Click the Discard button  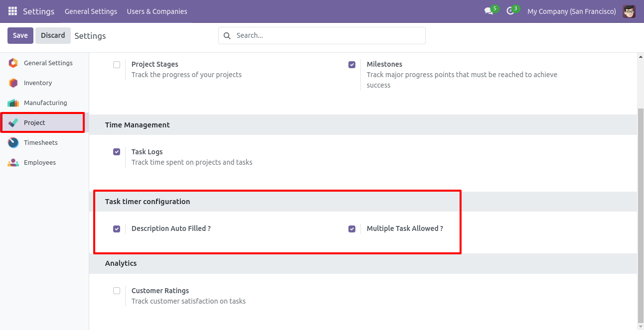53,36
